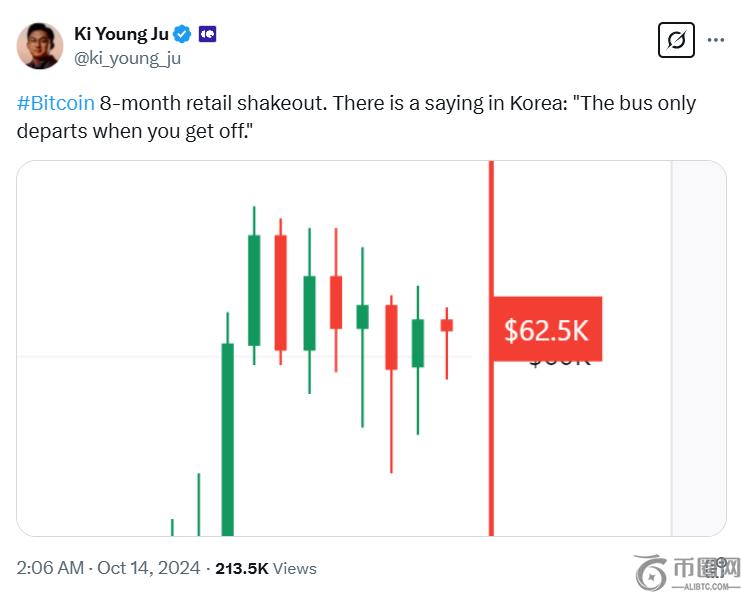Click the short green candlestick with long wicks
Image resolution: width=741 pixels, height=592 pixels.
(362, 316)
